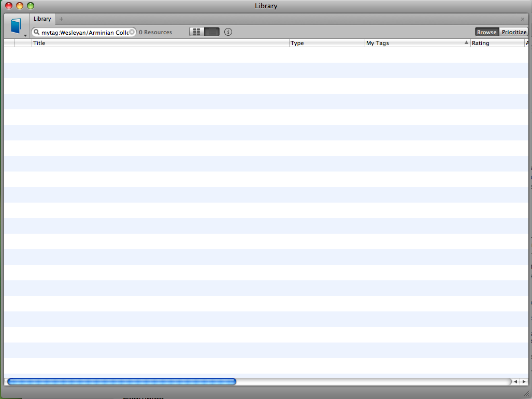The image size is (532, 399).
Task: Close the Library panel with X icon
Action: click(x=523, y=19)
